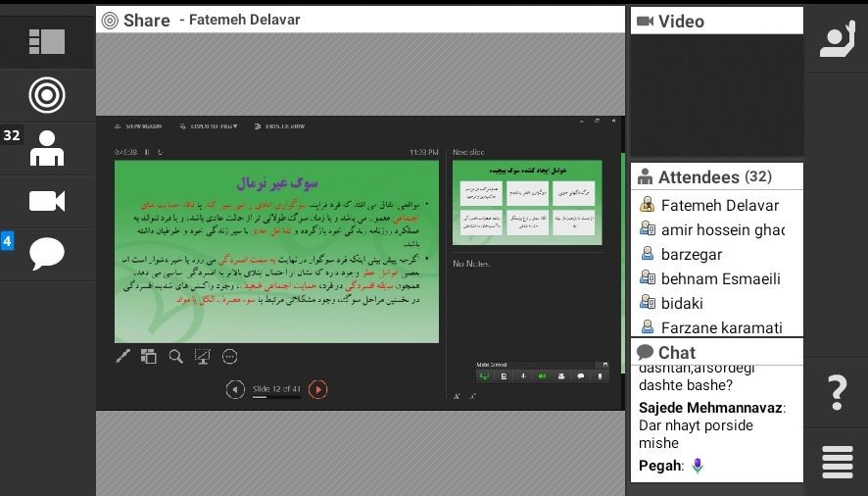Show the attendees list from sidebar
The height and width of the screenshot is (496, 868).
46,148
